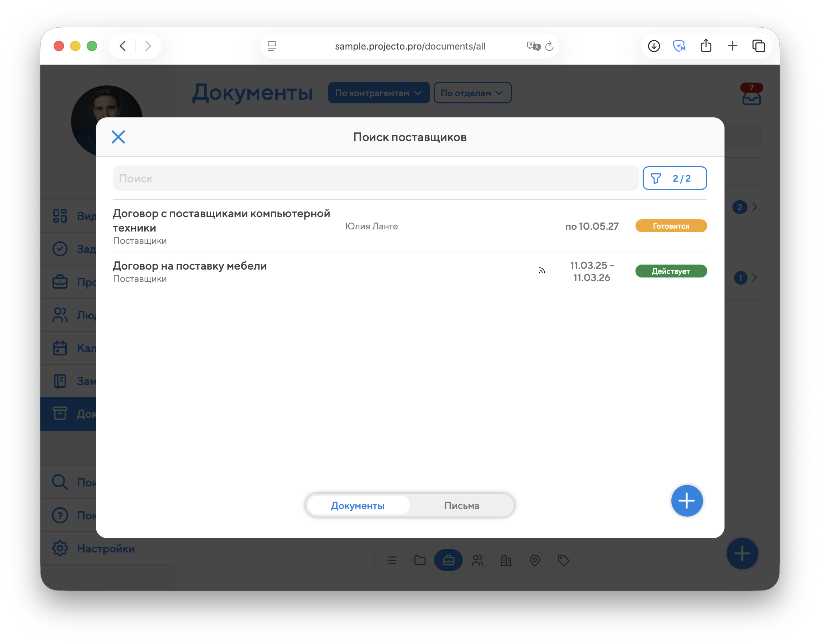820x644 pixels.
Task: Click the green Действует status badge
Action: pos(671,271)
